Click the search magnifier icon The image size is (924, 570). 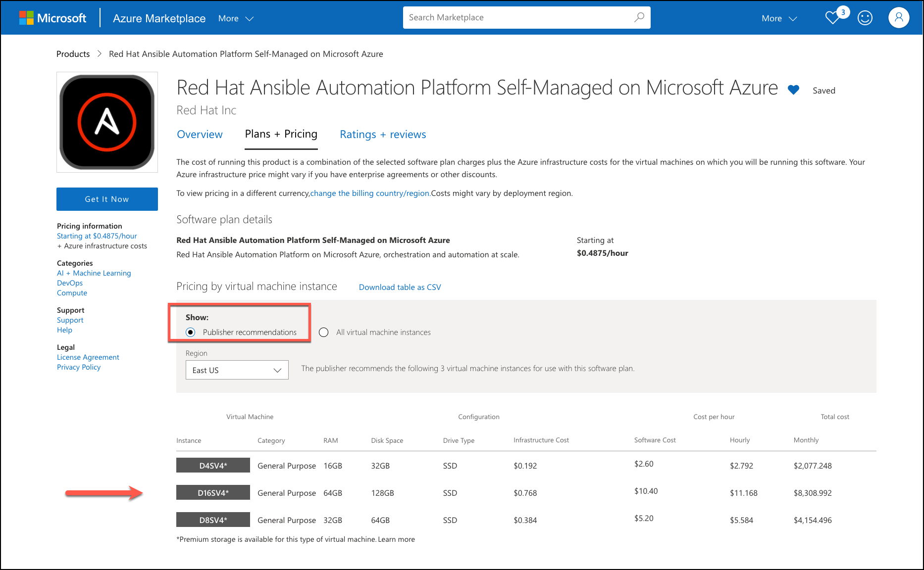coord(639,17)
